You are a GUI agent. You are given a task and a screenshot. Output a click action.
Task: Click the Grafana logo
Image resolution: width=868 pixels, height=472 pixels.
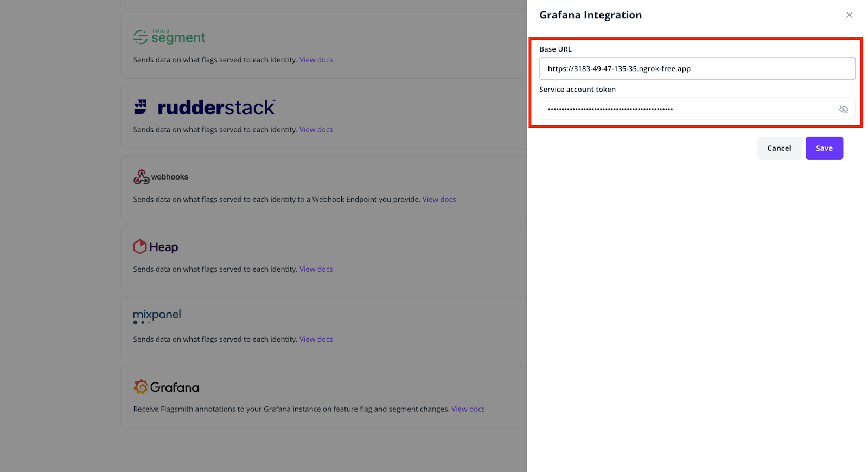coord(167,387)
